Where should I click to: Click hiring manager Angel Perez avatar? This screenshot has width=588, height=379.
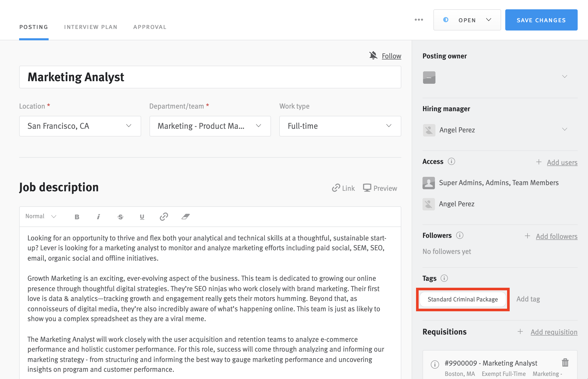click(429, 130)
